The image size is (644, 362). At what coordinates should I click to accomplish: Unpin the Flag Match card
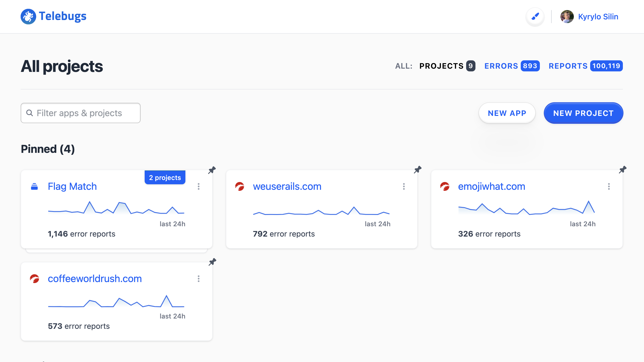click(212, 170)
